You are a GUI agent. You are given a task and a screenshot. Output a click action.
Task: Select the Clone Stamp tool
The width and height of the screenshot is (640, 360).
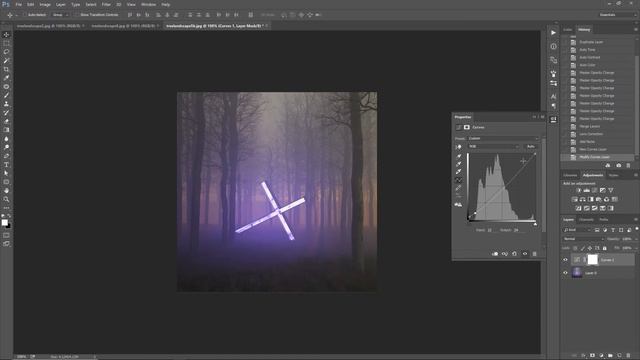pos(6,104)
